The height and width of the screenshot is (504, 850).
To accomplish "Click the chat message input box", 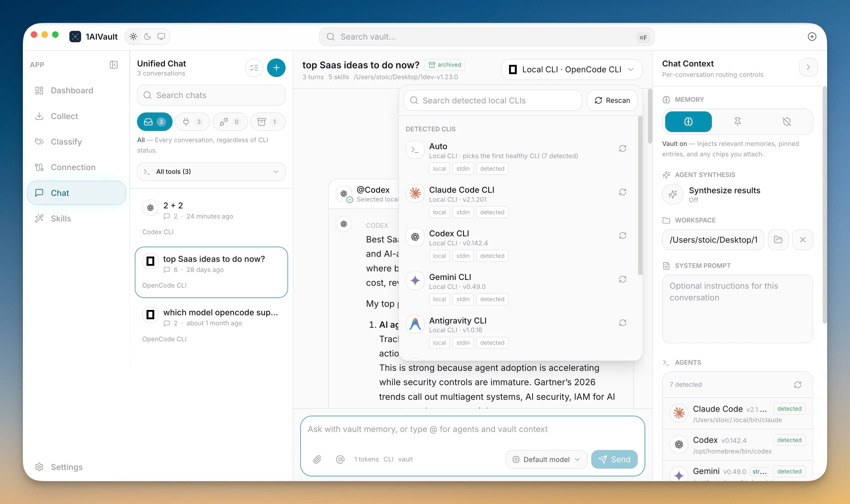I will coord(472,430).
